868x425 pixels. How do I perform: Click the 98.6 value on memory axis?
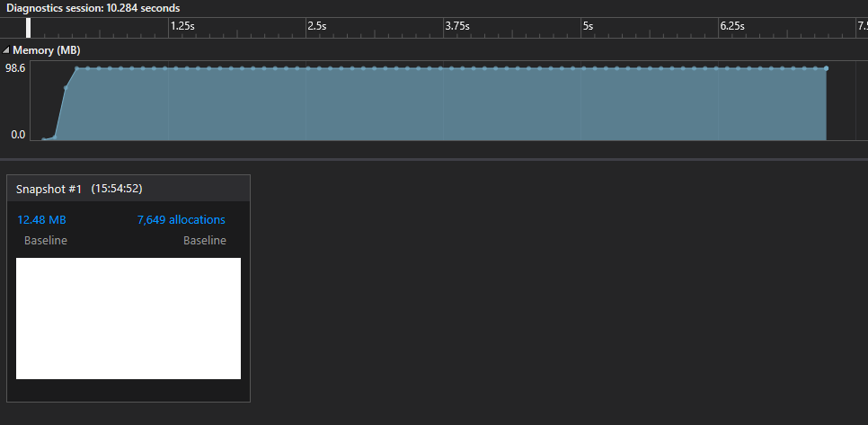[16, 68]
